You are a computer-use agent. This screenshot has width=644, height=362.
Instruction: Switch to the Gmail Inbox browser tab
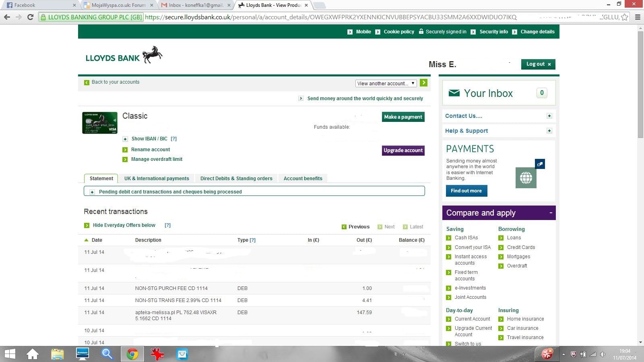click(x=196, y=5)
